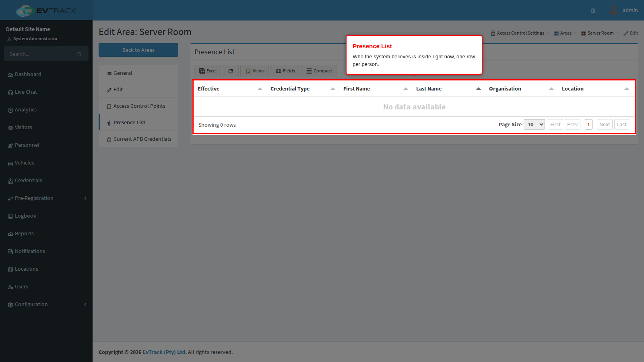The width and height of the screenshot is (644, 362).
Task: Go to Prev page
Action: point(572,124)
